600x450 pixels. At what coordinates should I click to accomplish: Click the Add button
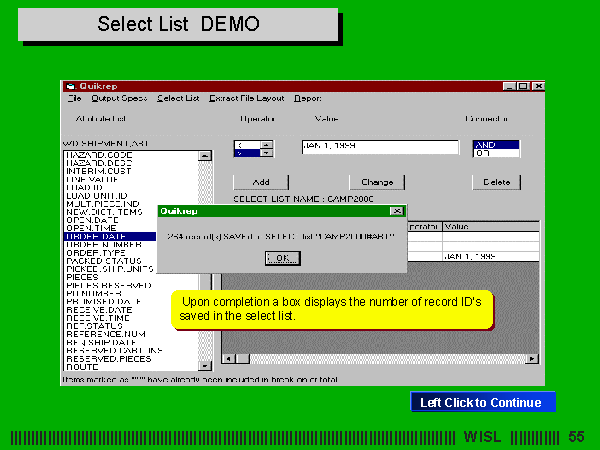click(260, 182)
